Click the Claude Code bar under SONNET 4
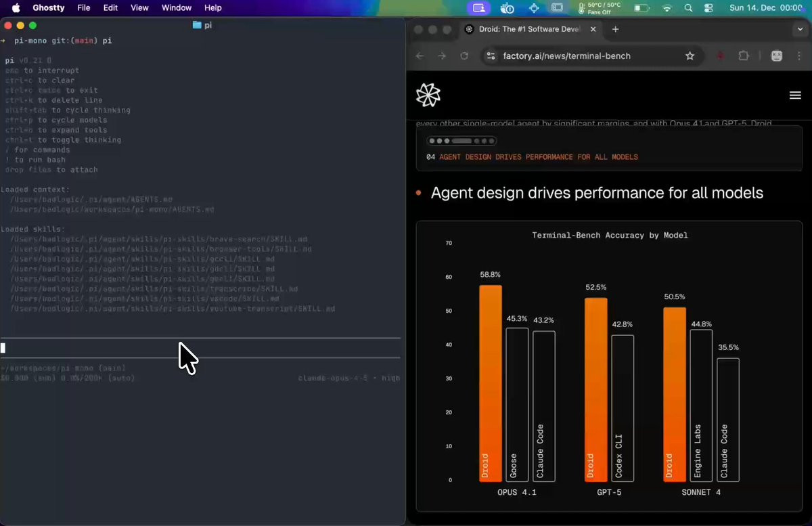Viewport: 812px width, 526px height. (x=728, y=420)
